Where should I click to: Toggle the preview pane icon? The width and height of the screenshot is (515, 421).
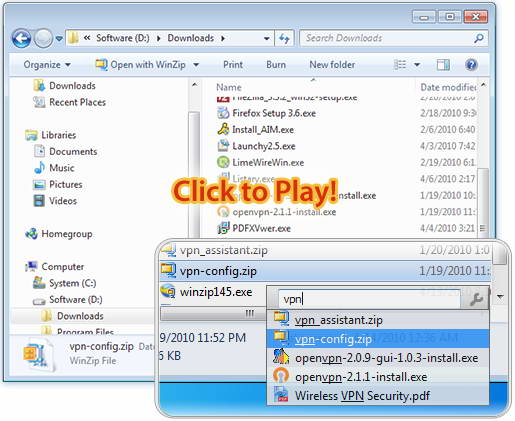pyautogui.click(x=443, y=65)
